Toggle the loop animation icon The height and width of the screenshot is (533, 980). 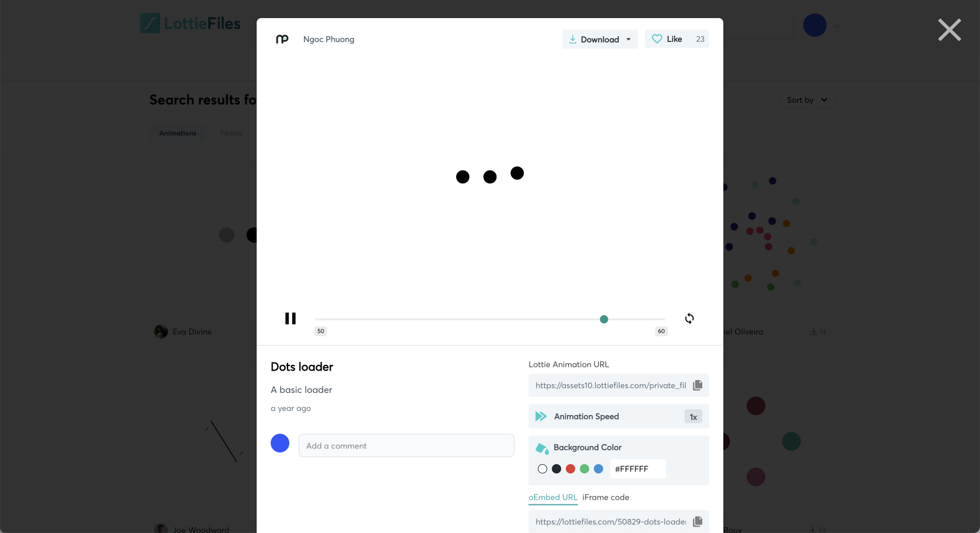point(689,318)
